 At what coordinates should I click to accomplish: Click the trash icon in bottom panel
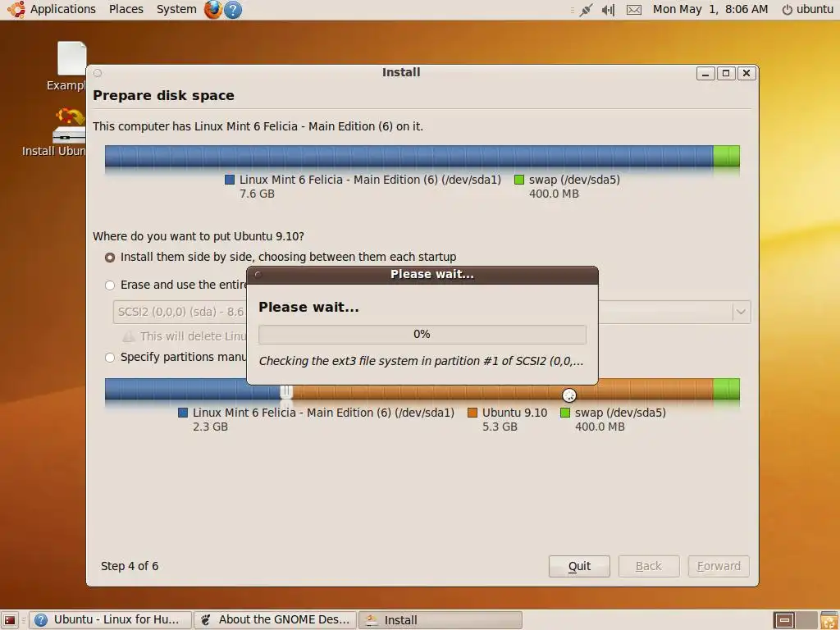pyautogui.click(x=829, y=620)
